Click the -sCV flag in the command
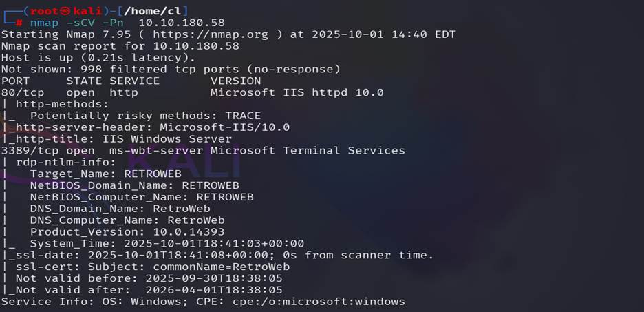Screen dimensions: 644x312 pyautogui.click(x=84, y=23)
